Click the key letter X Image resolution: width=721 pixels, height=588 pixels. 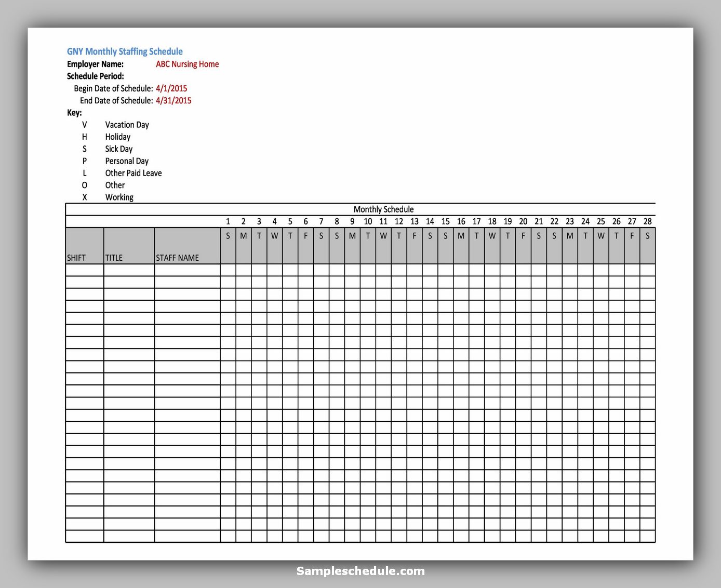click(85, 197)
